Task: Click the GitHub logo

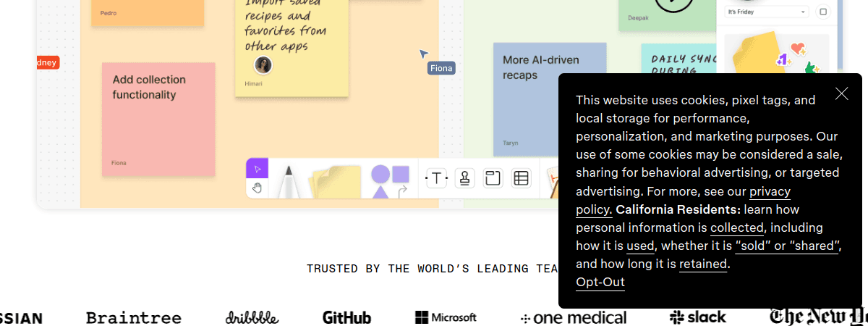Action: pos(346,317)
